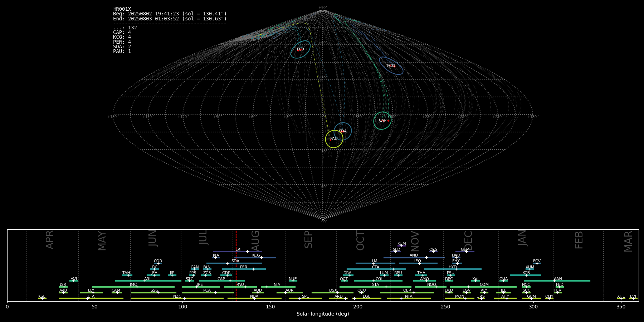Image resolution: width=644 pixels, height=322 pixels.
Task: Click the EVI shower marker on timeline
Action: tap(633, 298)
